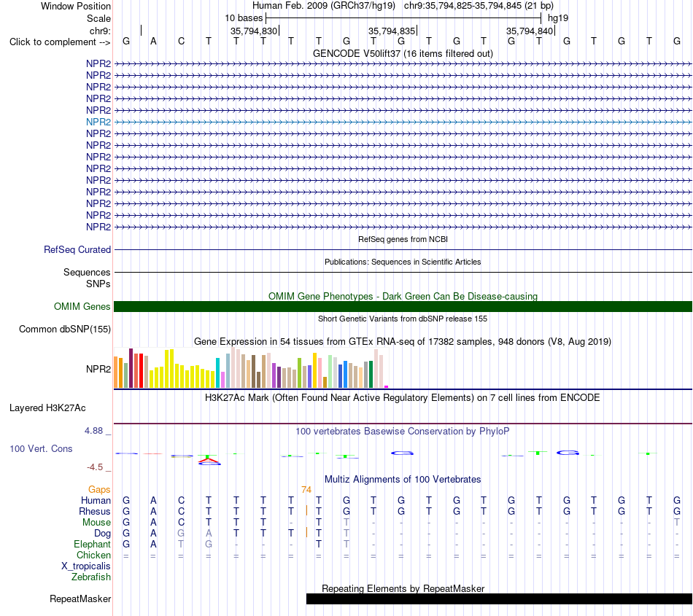Click the Dog species row label
Image resolution: width=693 pixels, height=616 pixels.
102,534
